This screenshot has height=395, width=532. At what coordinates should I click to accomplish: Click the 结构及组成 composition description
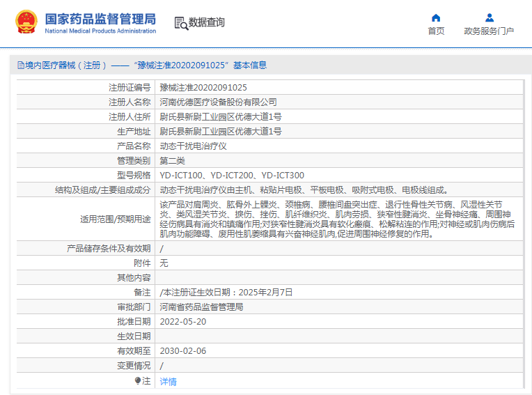coord(304,189)
